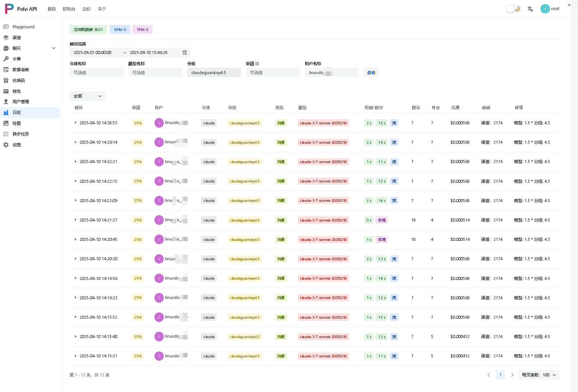Click the 查询 search button
The width and height of the screenshot is (578, 392).
pos(371,73)
